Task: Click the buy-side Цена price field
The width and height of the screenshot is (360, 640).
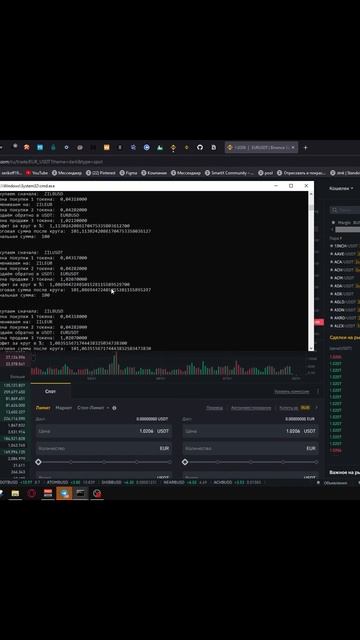Action: coord(104,431)
